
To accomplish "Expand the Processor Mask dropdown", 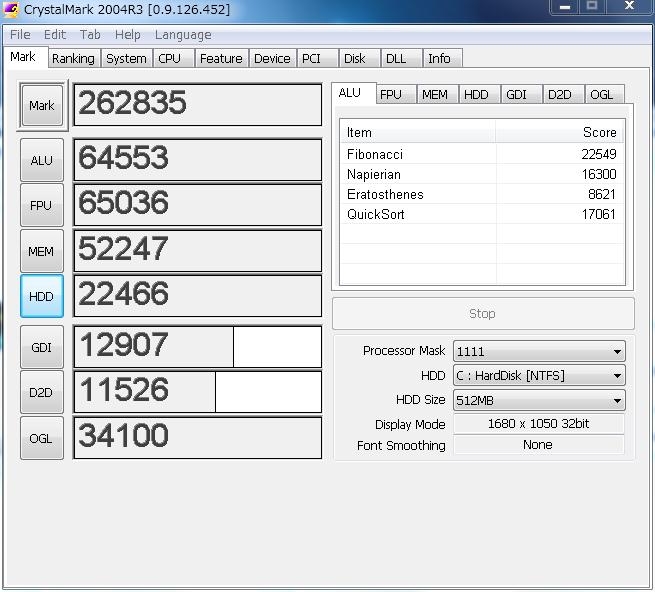I will click(539, 351).
